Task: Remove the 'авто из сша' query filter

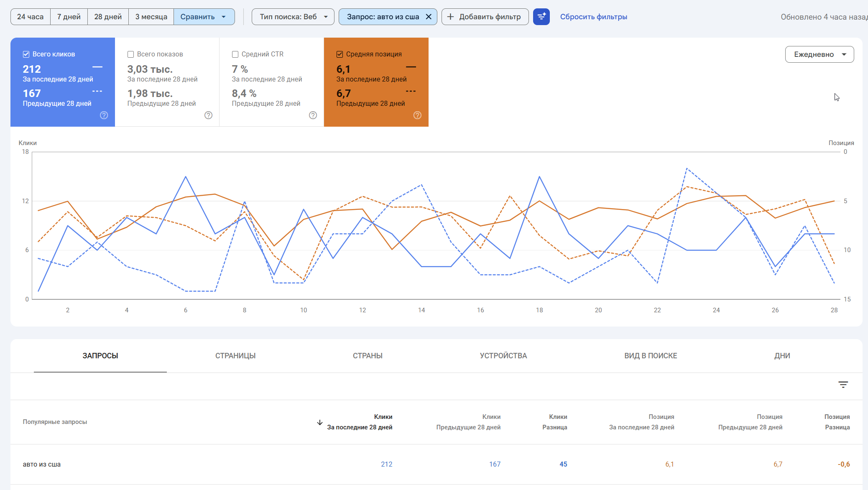Action: click(x=429, y=17)
